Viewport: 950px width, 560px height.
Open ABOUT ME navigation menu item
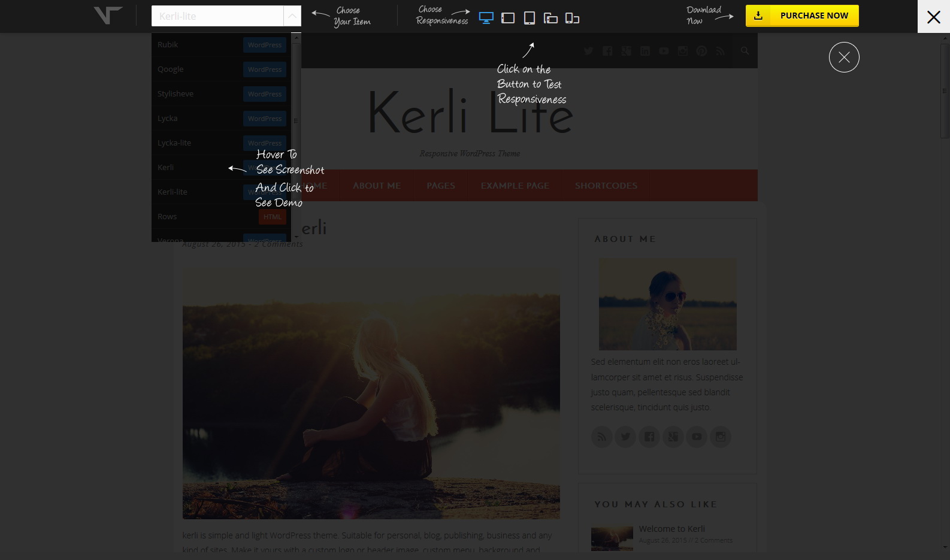pos(377,186)
